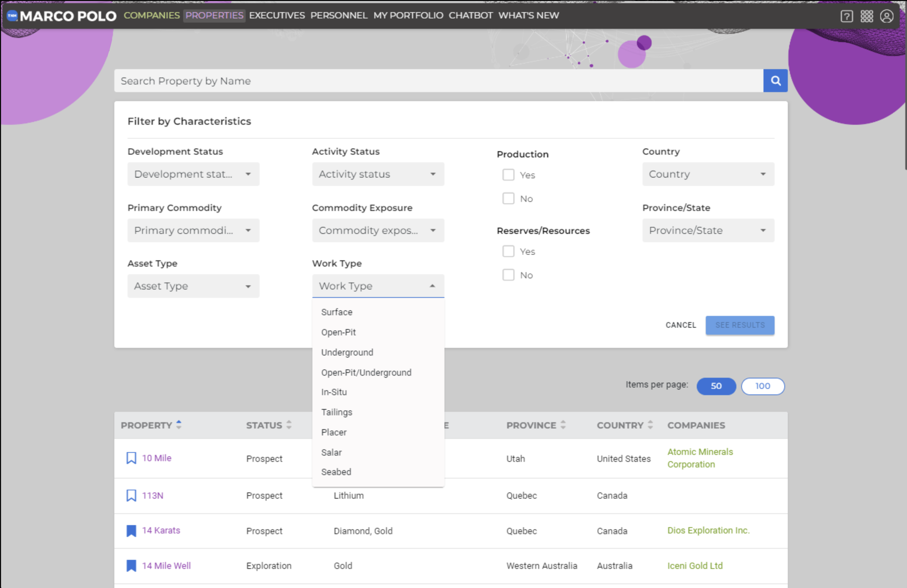Sort by Property column arrows
907x588 pixels.
coord(179,425)
